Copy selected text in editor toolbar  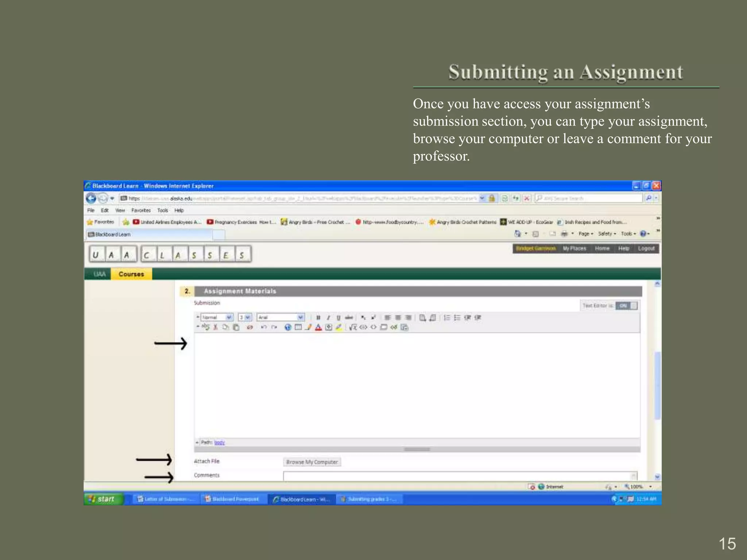click(226, 327)
